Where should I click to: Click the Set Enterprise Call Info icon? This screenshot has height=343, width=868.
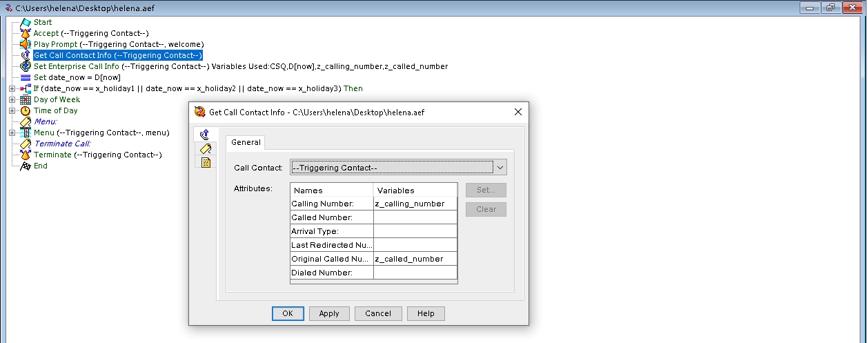26,66
